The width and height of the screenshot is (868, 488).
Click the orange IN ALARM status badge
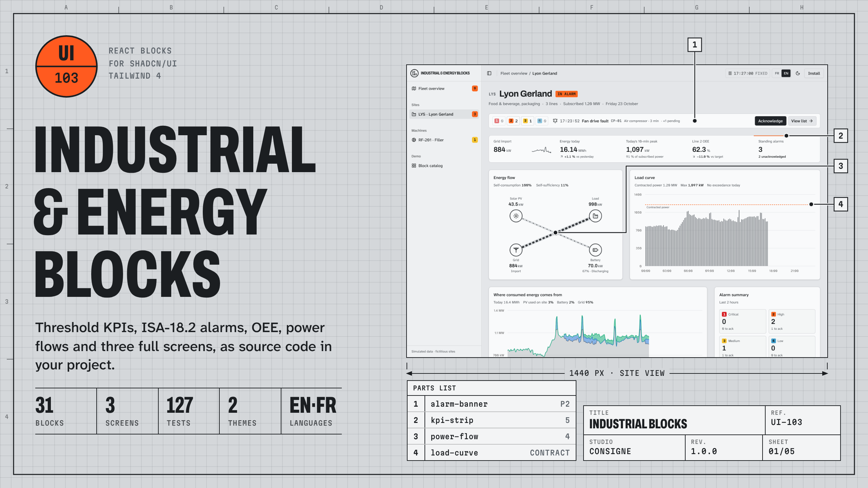click(x=567, y=94)
